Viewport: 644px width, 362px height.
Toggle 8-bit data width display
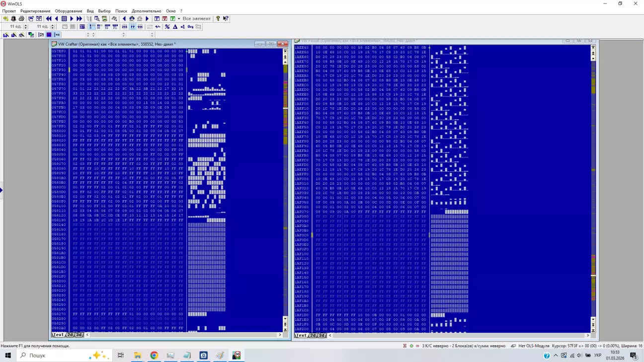(92, 27)
